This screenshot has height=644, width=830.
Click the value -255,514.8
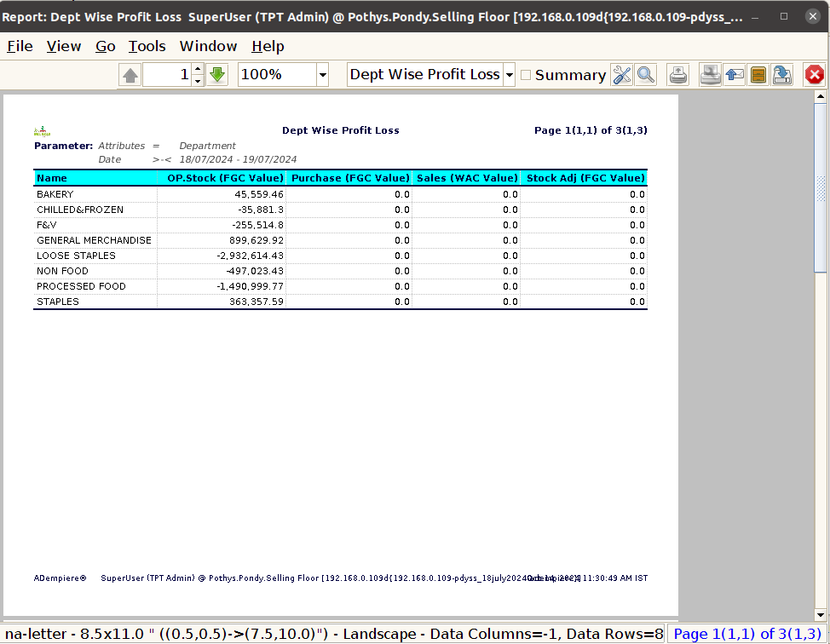[258, 225]
